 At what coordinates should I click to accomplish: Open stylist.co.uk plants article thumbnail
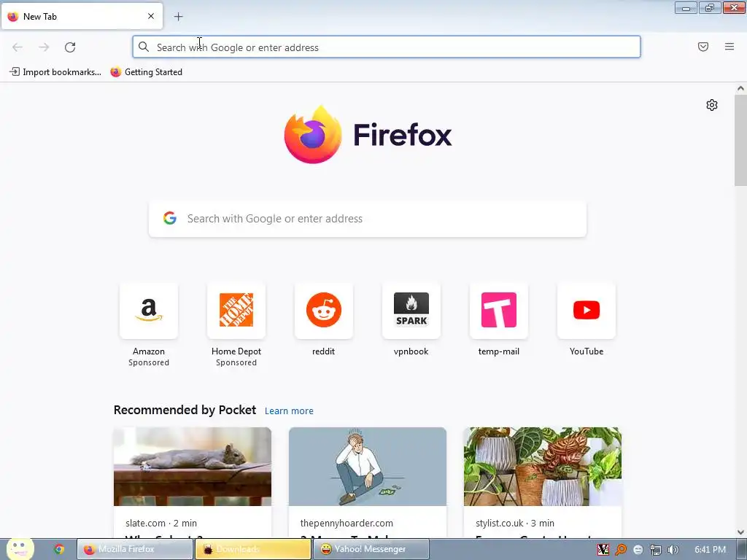click(x=543, y=466)
